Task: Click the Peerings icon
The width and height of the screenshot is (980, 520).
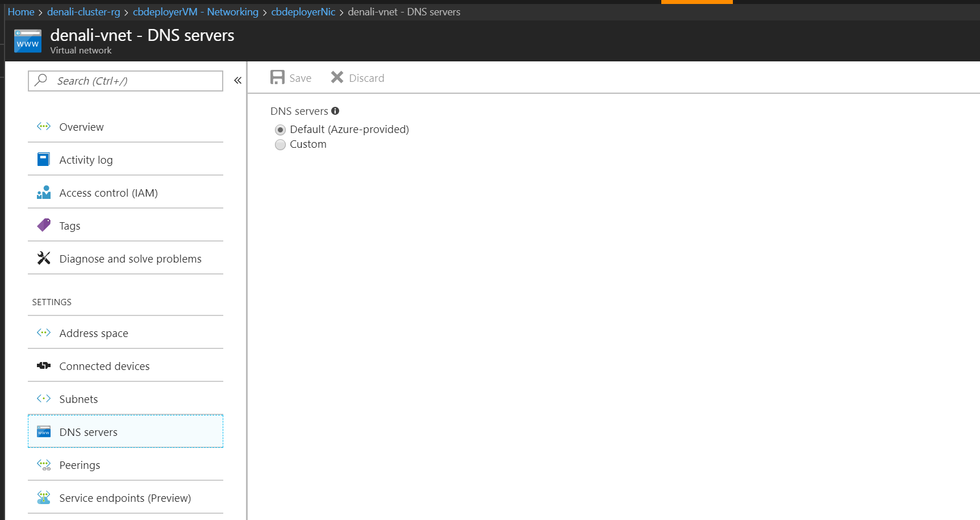Action: [44, 464]
